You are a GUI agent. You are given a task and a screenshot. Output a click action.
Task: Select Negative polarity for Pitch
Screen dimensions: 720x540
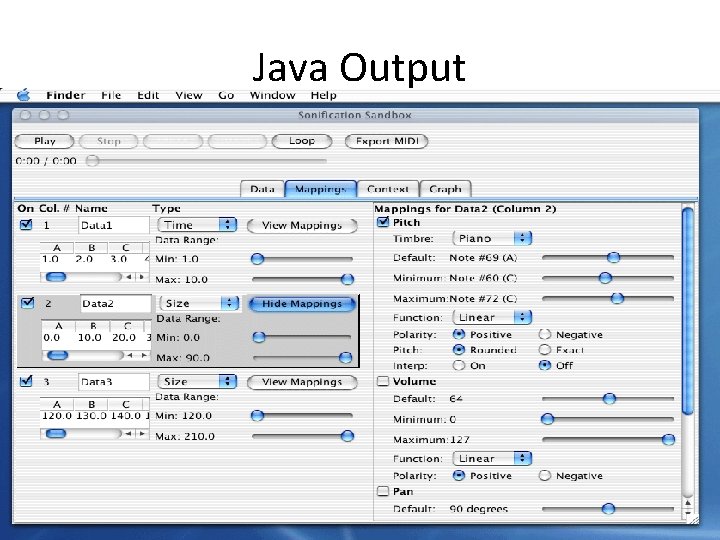(x=545, y=334)
